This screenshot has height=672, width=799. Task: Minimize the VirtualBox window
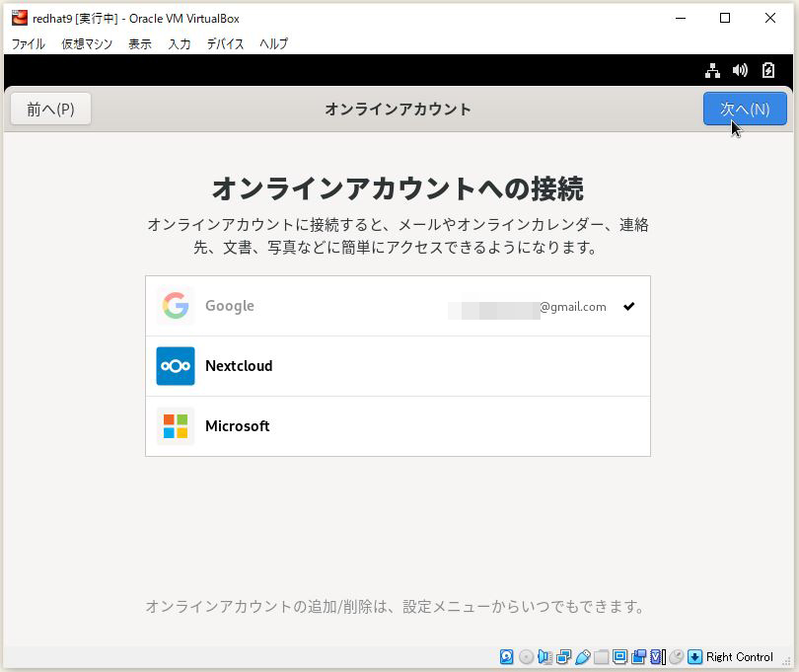681,18
